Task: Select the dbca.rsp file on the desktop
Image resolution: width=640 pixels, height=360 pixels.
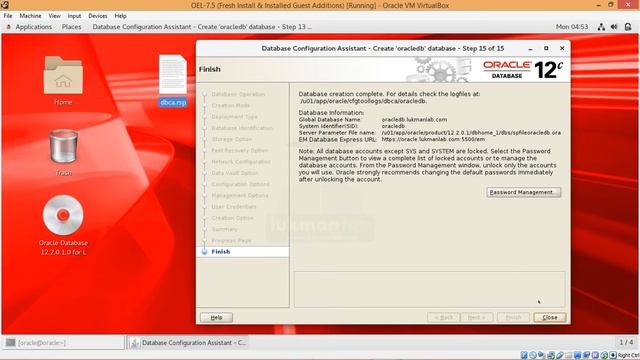Action: 173,80
